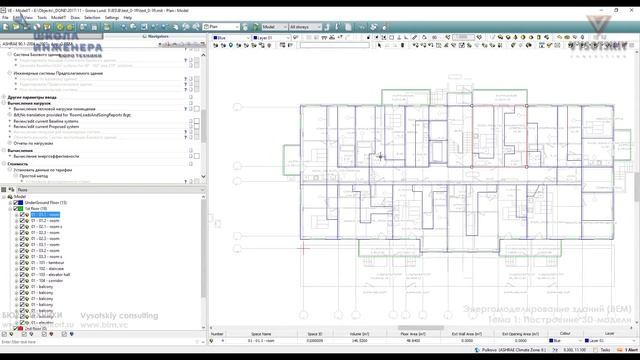The width and height of the screenshot is (640, 360).
Task: Open the Layer 01 dropdown
Action: tap(271, 38)
